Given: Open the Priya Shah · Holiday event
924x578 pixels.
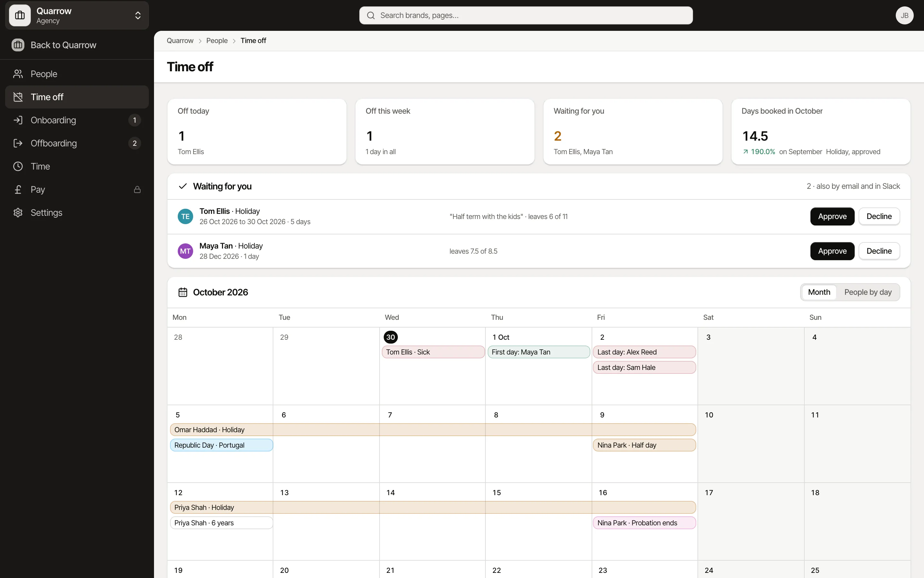Looking at the screenshot, I should coord(433,507).
